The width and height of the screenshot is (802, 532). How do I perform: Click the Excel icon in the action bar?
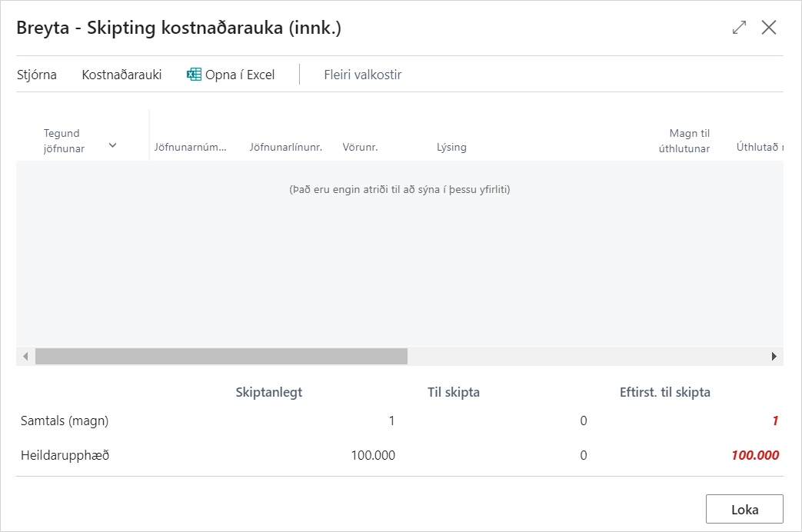194,75
